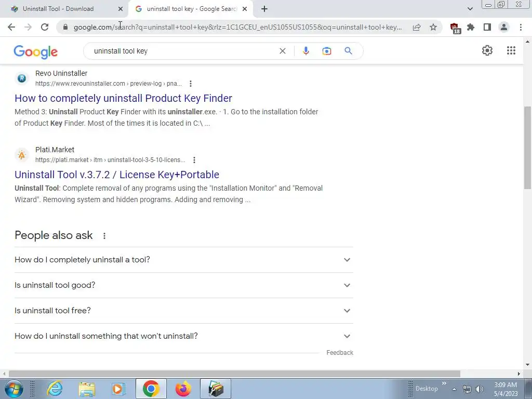Screen dimensions: 532x399
Task: Click the horizontal scrollbar thumb
Action: tap(234, 374)
